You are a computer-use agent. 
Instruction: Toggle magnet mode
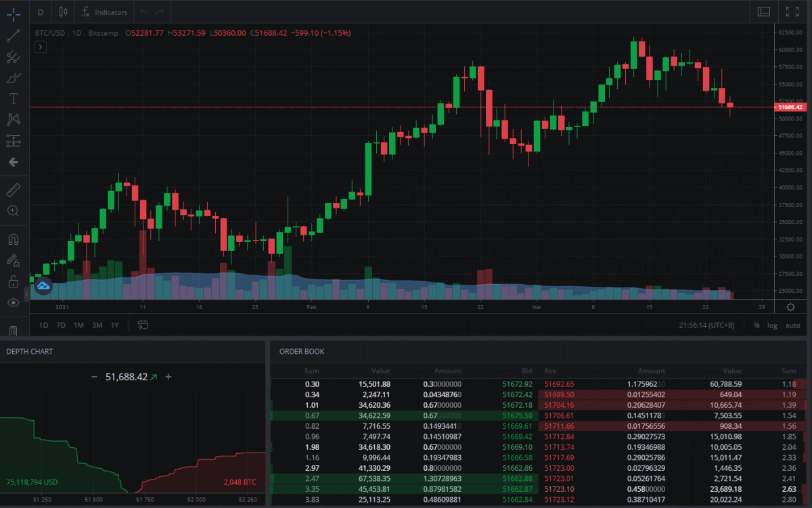tap(13, 239)
